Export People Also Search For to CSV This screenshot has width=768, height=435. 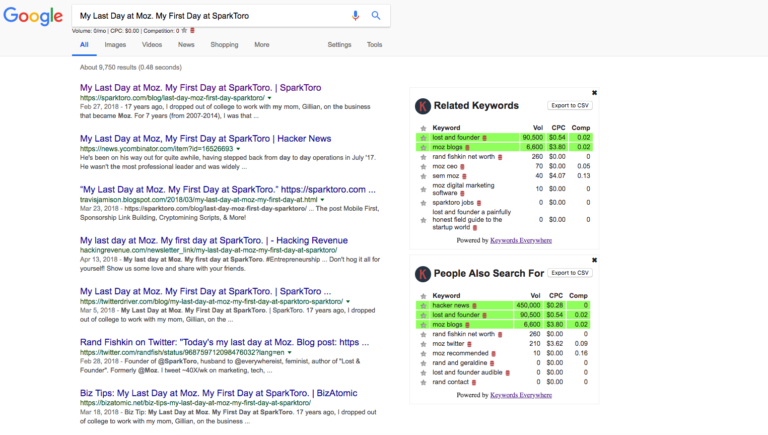pos(570,273)
